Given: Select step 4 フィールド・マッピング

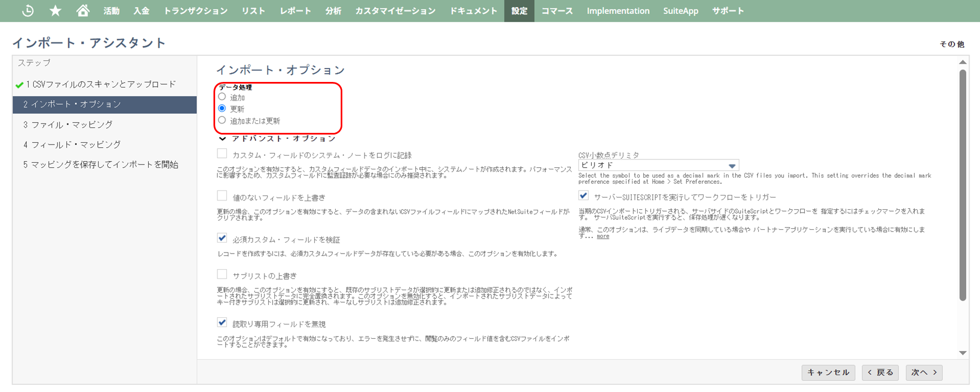Looking at the screenshot, I should (x=72, y=145).
